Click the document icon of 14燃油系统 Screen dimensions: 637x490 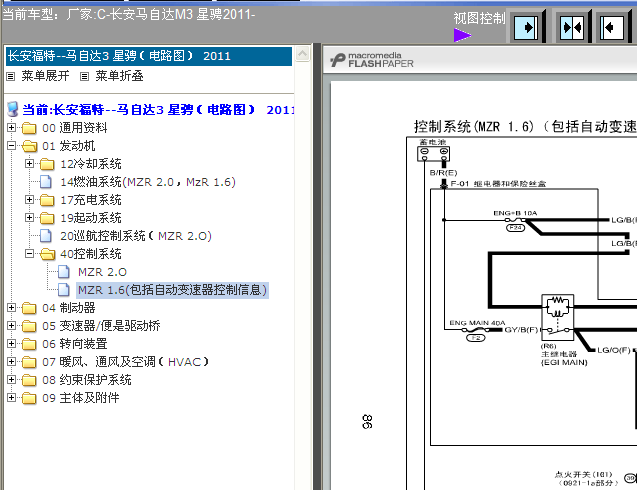click(x=46, y=182)
